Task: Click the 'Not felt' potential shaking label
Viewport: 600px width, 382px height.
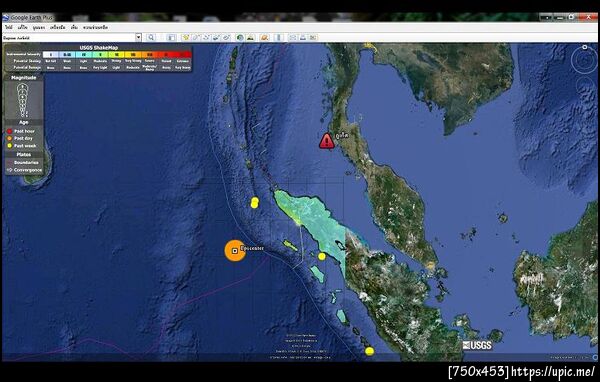Action: 51,61
